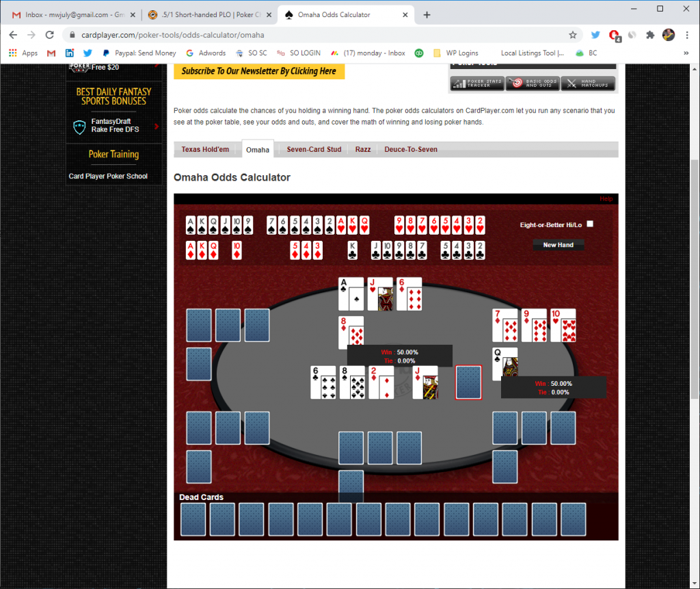Enable Eight-or-Better Hi/Lo checkbox
The width and height of the screenshot is (700, 589).
pos(590,224)
